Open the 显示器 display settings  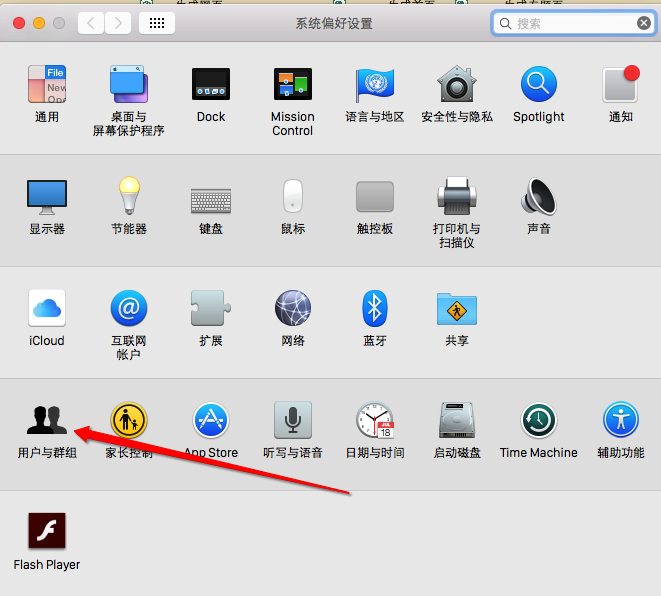point(47,197)
